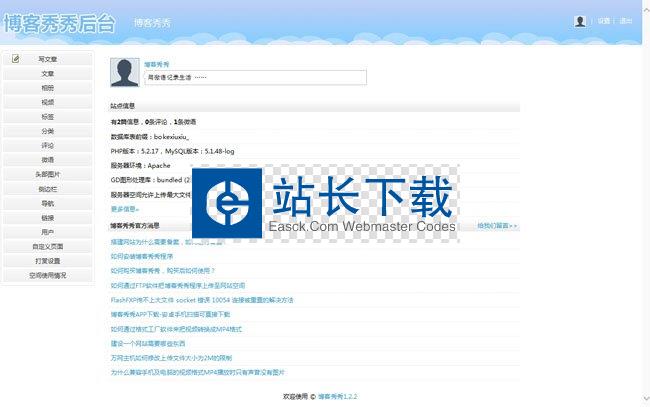Click the 给我们留言>> link

pos(497,226)
